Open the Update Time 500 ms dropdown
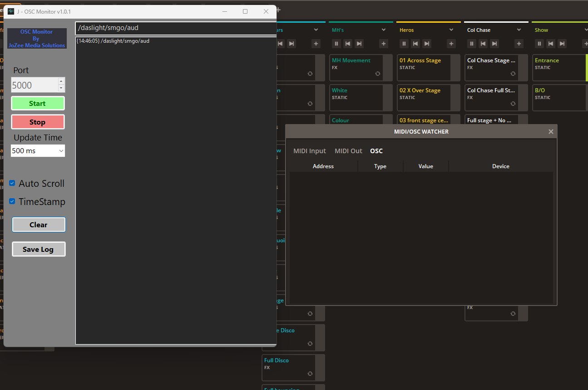Screen dimensions: 588x390 (38, 150)
